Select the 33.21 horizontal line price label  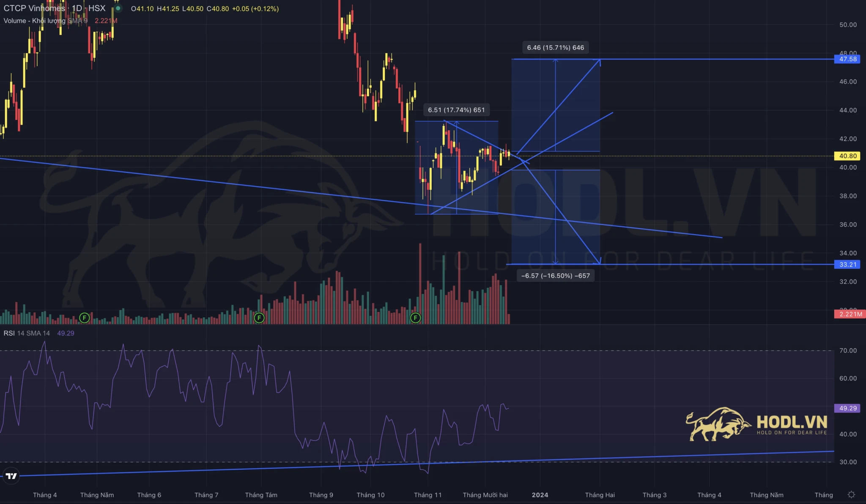pos(847,264)
